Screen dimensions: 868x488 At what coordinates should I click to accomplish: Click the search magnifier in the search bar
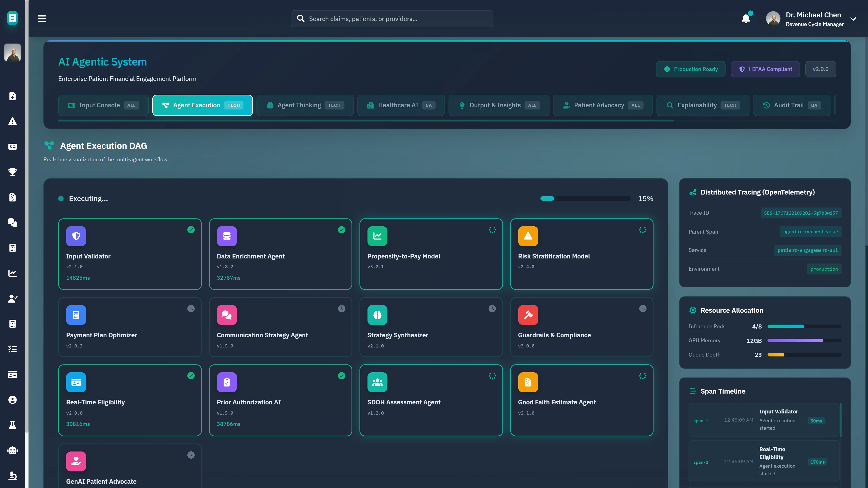click(301, 19)
